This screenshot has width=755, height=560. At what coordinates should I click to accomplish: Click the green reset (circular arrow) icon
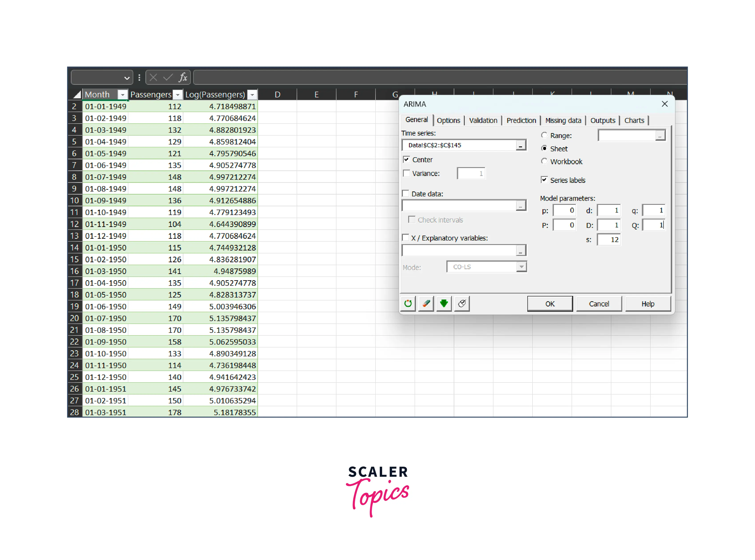[x=408, y=303]
